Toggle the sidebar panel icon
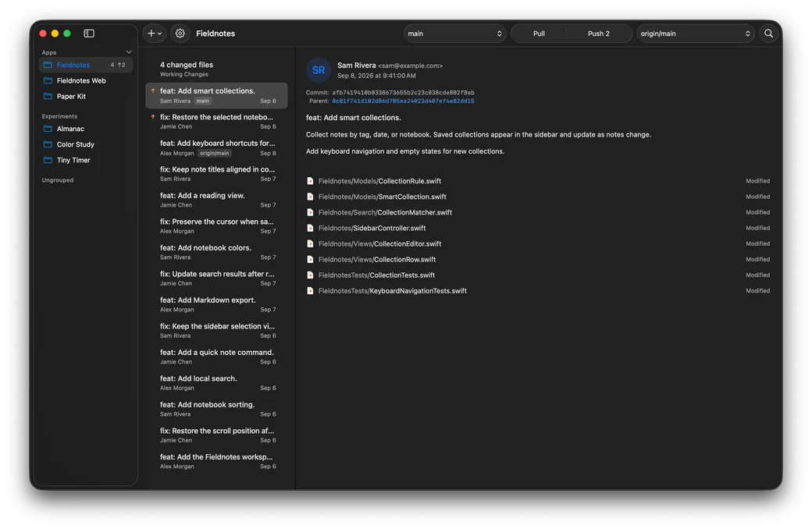 (x=89, y=33)
